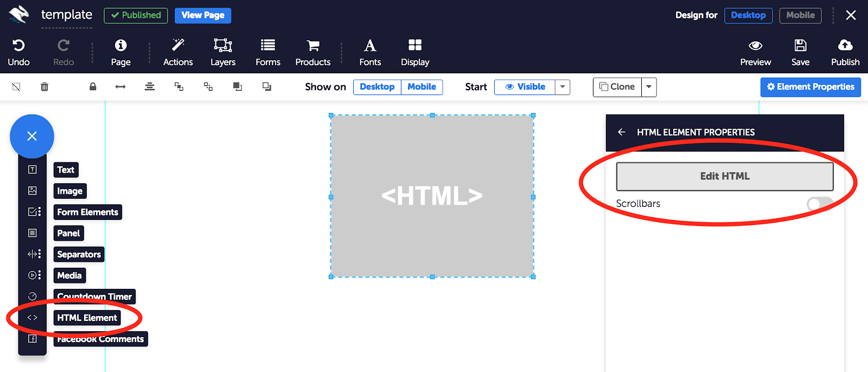Toggle the Scrollbars switch

[x=820, y=204]
